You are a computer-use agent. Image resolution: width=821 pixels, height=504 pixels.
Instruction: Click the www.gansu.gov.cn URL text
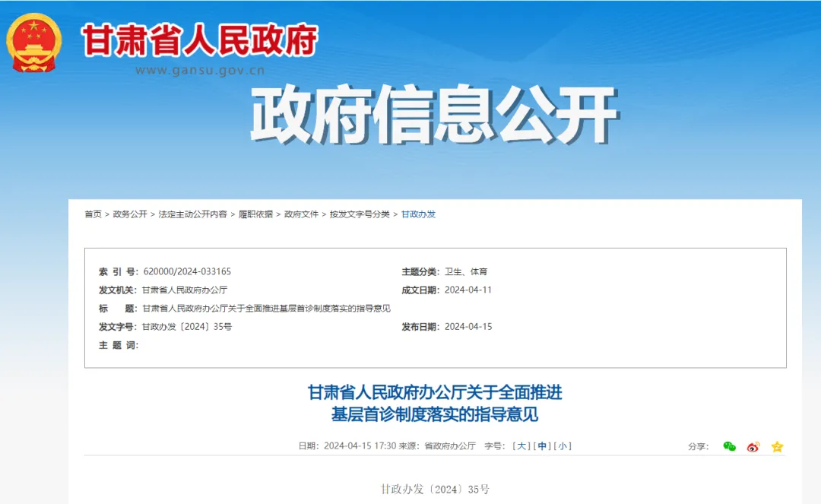pyautogui.click(x=200, y=70)
